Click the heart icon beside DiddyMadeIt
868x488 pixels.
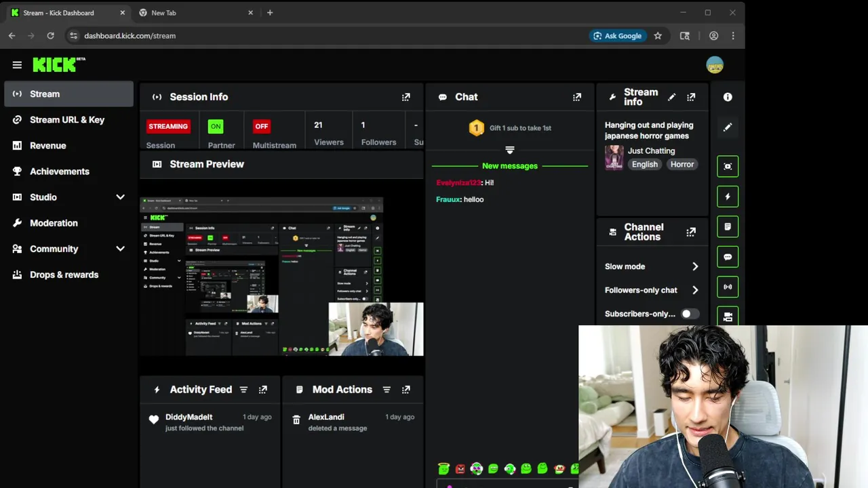coord(154,420)
